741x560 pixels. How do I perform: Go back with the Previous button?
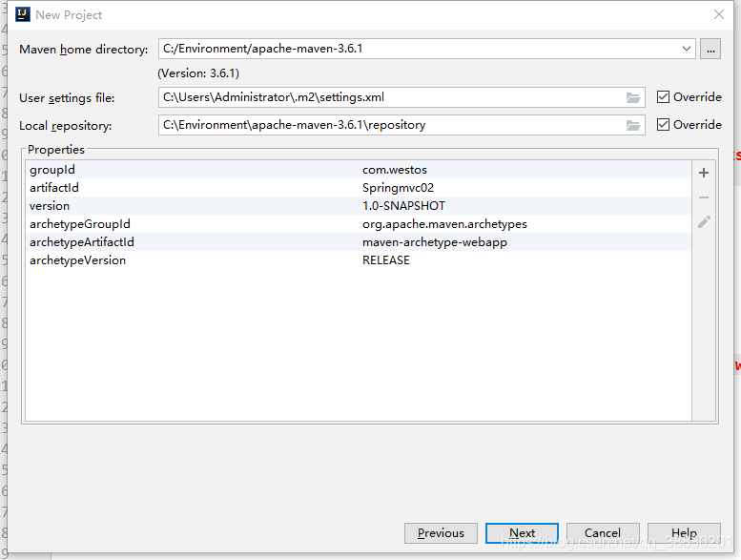(441, 533)
